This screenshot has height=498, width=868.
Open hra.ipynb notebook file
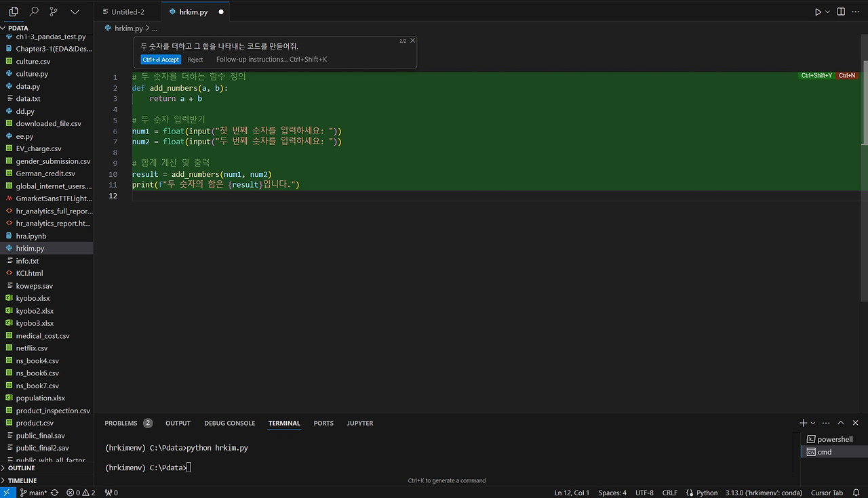tap(47, 236)
